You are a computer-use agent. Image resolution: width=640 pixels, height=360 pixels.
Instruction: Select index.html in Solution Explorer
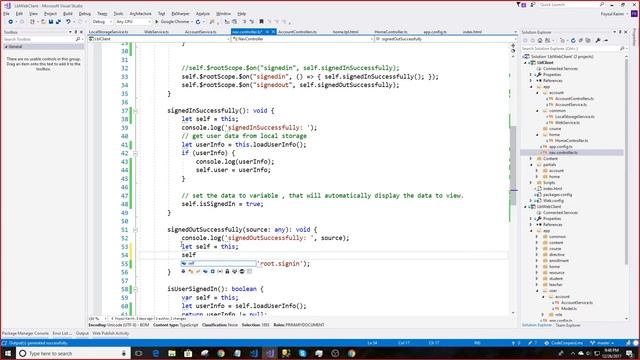(552, 189)
